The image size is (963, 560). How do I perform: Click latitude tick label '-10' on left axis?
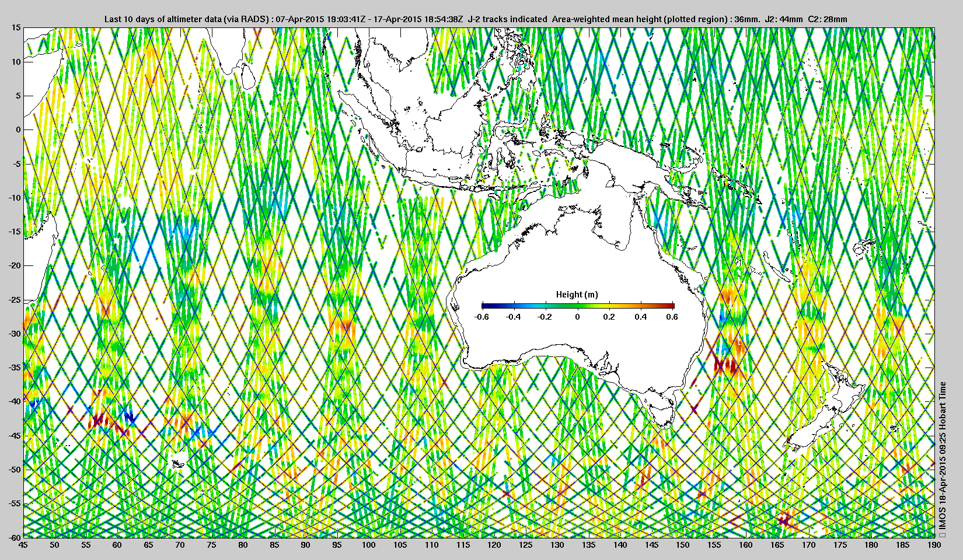[15, 197]
